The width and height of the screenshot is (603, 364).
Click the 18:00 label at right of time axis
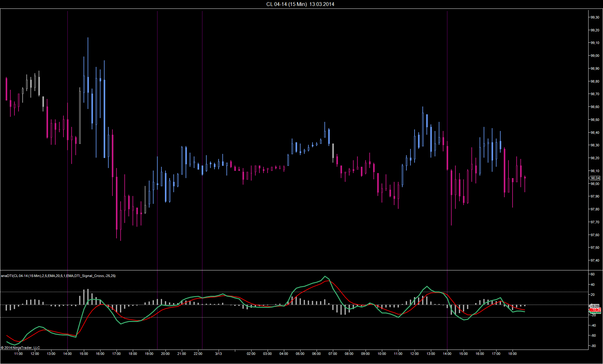coord(512,354)
